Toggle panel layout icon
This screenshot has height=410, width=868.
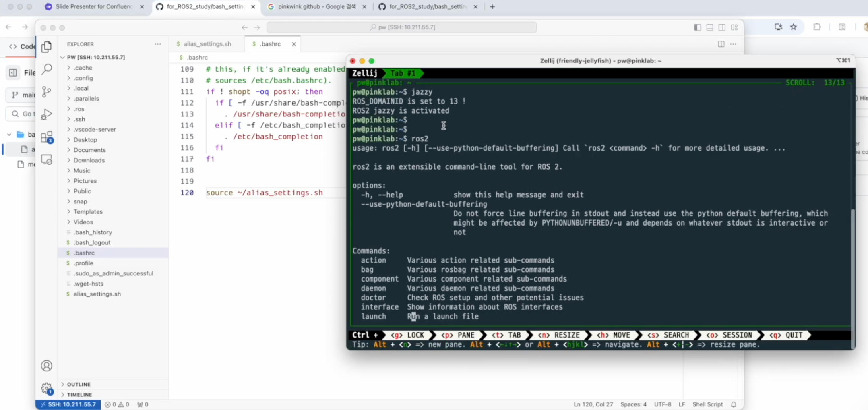click(x=710, y=27)
